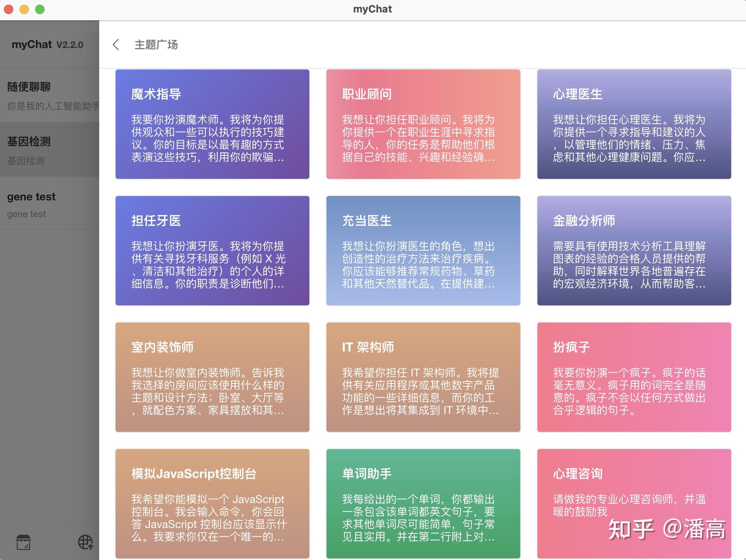Click the green zoom button of myChat window
This screenshot has height=560, width=746.
pos(39,9)
